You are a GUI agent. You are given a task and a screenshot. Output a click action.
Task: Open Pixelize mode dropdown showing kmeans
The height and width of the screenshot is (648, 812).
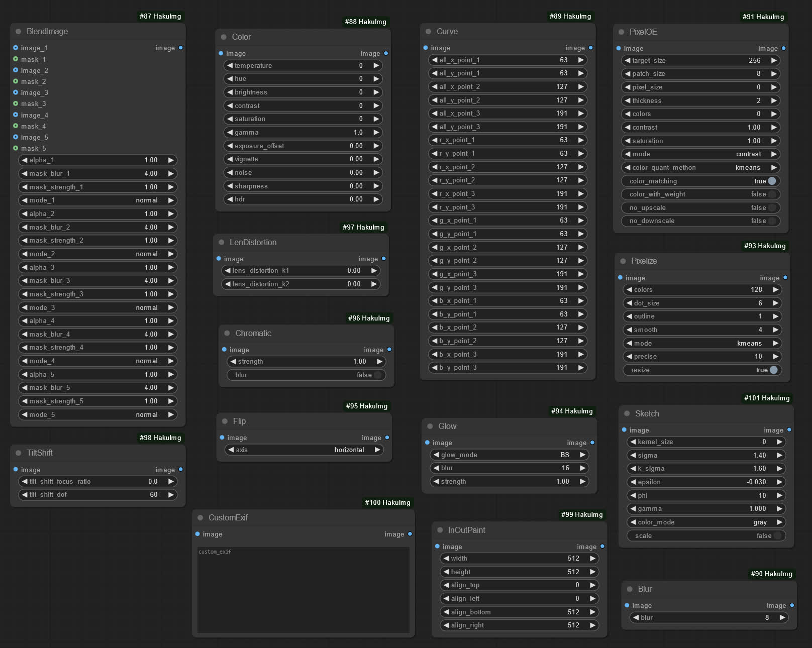click(x=702, y=343)
